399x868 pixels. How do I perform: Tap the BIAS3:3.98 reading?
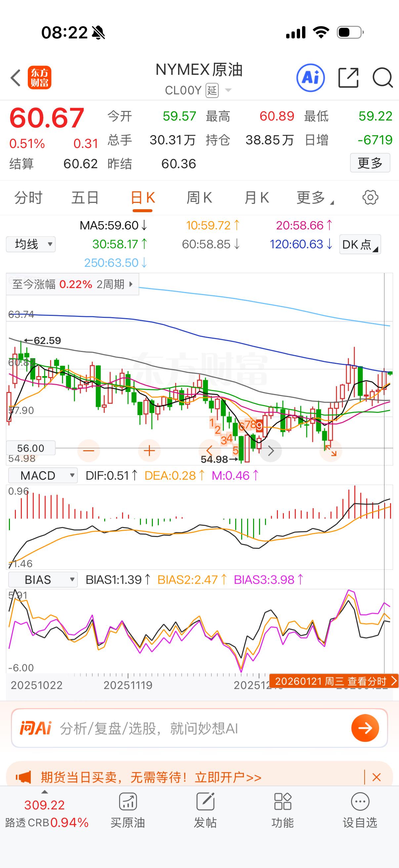[269, 580]
